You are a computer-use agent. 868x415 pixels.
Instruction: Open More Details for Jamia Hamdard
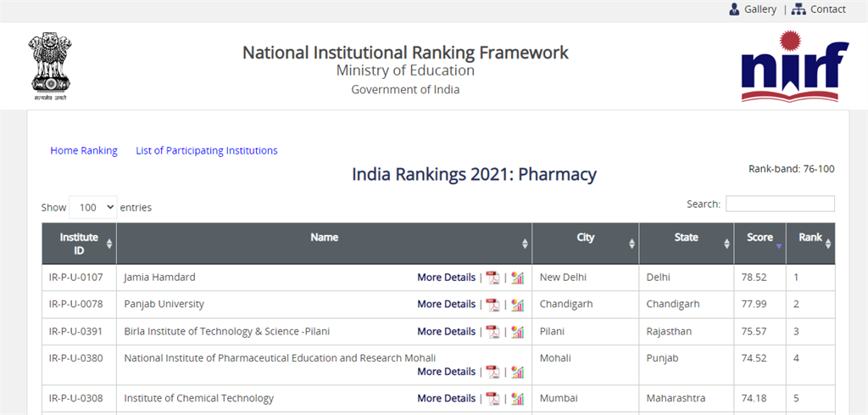(446, 278)
